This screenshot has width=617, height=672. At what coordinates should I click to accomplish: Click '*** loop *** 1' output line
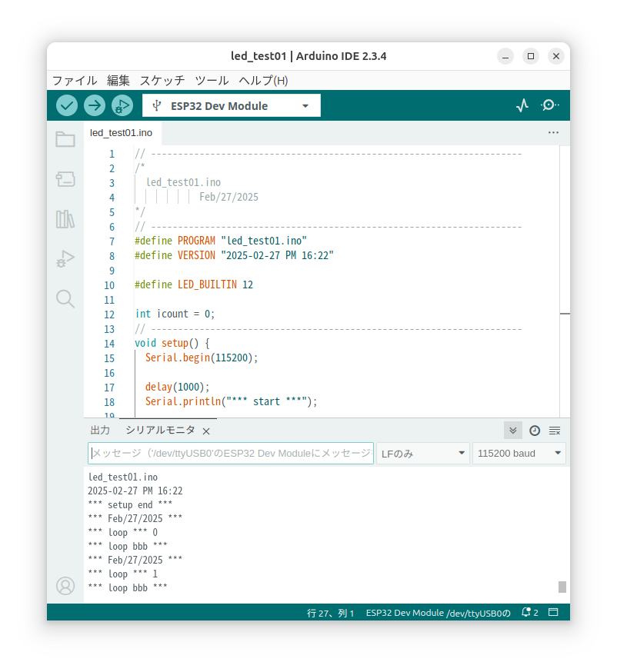(x=122, y=574)
